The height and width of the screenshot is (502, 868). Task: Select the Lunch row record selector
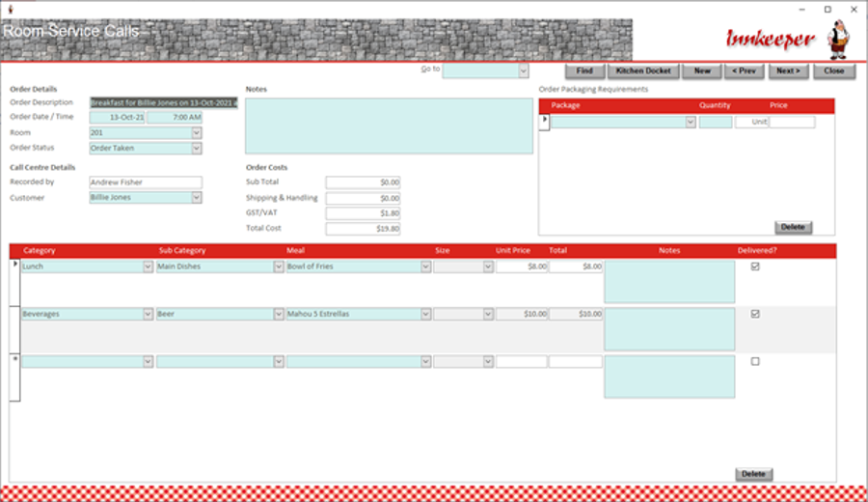[x=14, y=282]
